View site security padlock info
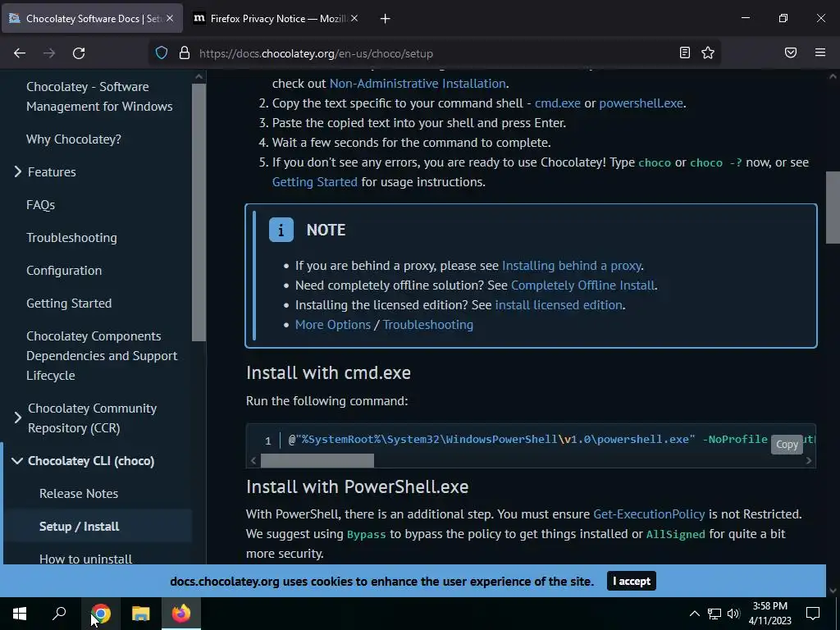The height and width of the screenshot is (630, 840). pyautogui.click(x=185, y=53)
